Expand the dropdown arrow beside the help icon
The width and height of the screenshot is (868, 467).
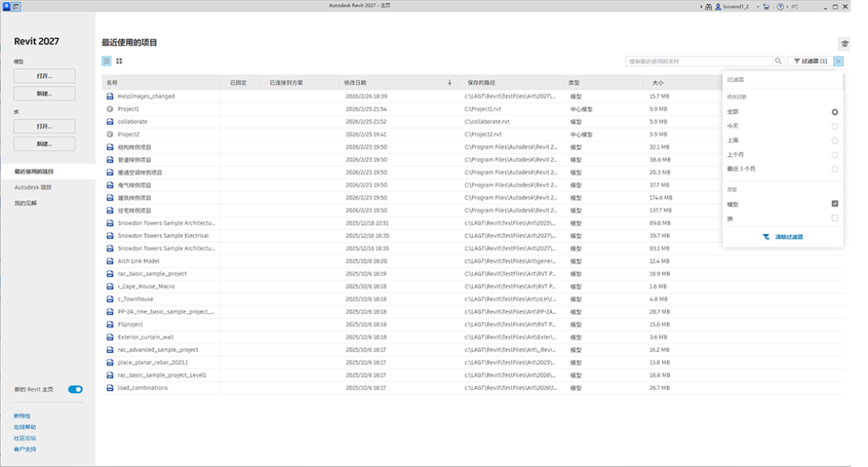tap(787, 6)
